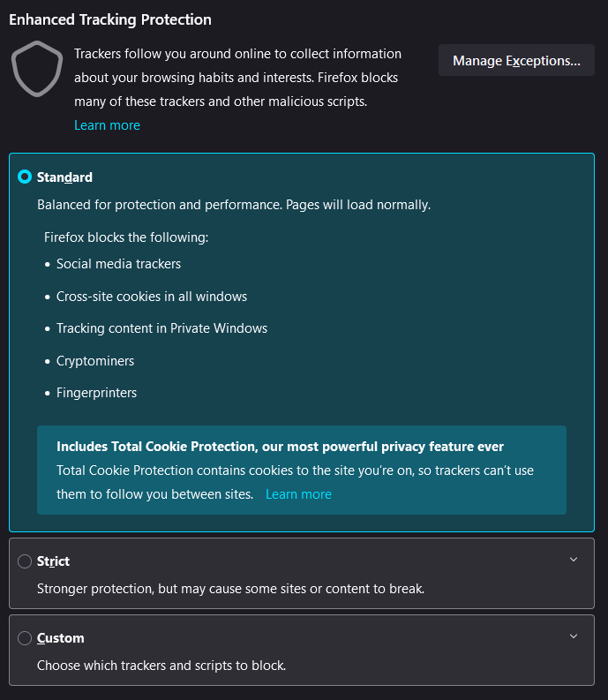Click Tracking content in Private Windows item

[x=162, y=328]
